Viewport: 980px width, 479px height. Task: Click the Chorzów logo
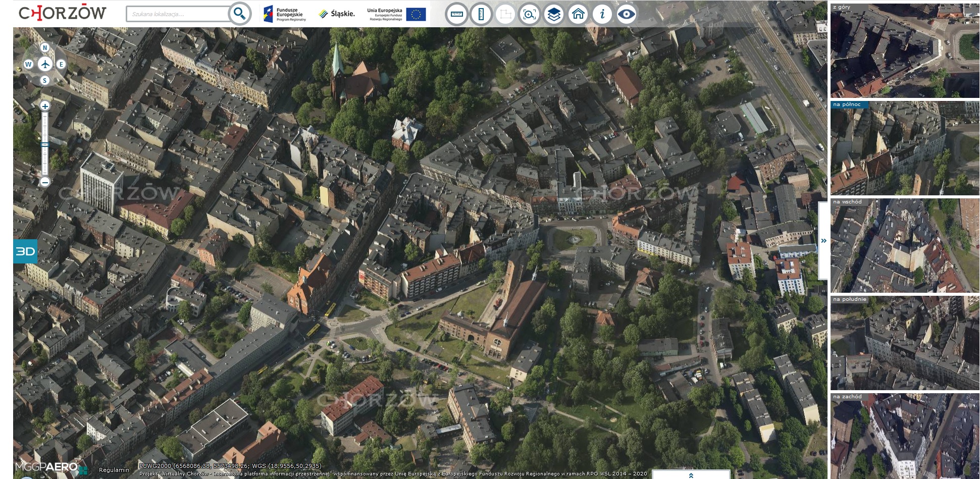click(63, 13)
